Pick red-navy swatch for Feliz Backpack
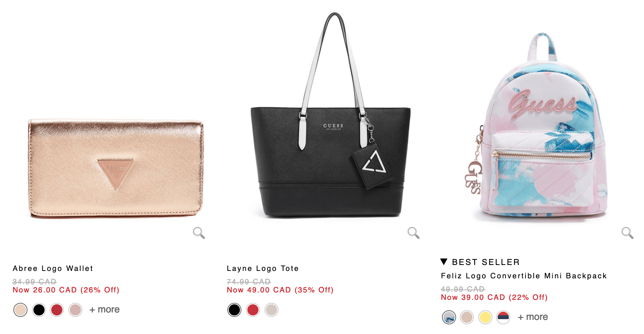This screenshot has width=644, height=334. (503, 317)
